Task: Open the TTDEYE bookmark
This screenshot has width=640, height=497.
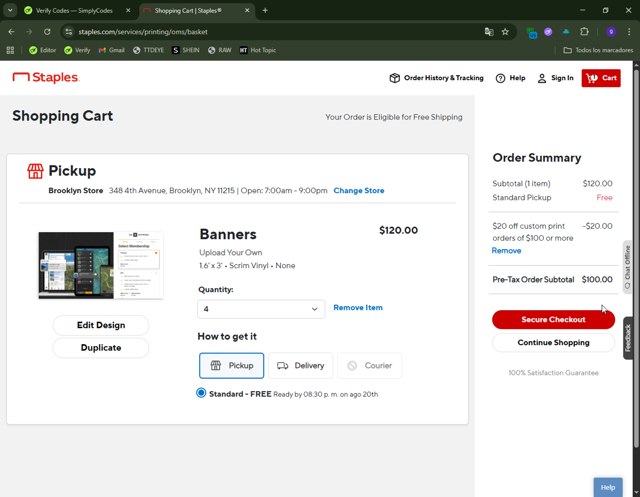Action: [148, 50]
